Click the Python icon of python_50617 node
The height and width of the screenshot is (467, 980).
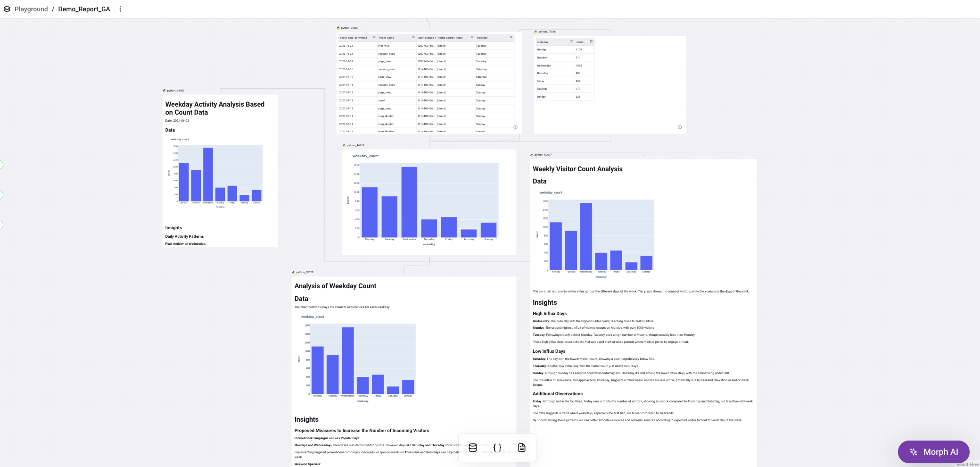pyautogui.click(x=532, y=155)
